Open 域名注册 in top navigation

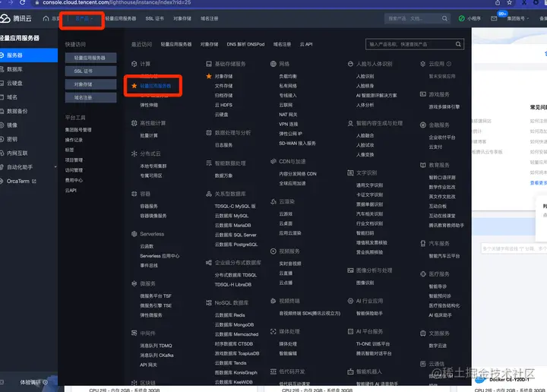coord(210,18)
